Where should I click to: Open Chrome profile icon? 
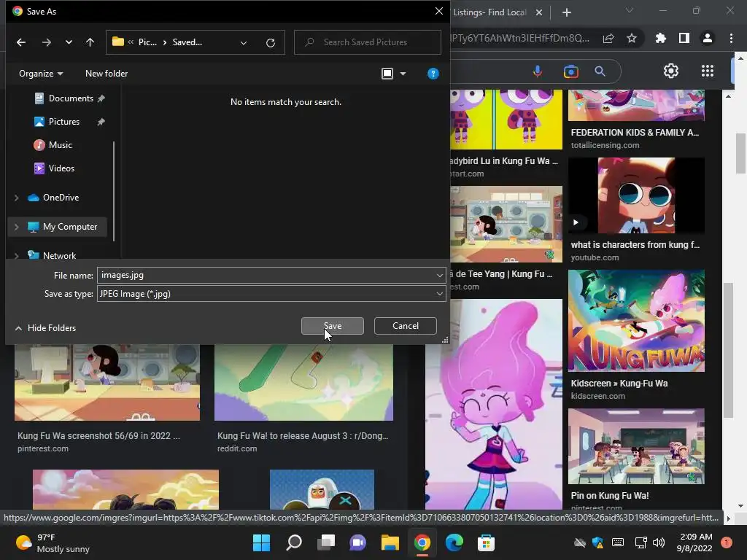tap(708, 38)
